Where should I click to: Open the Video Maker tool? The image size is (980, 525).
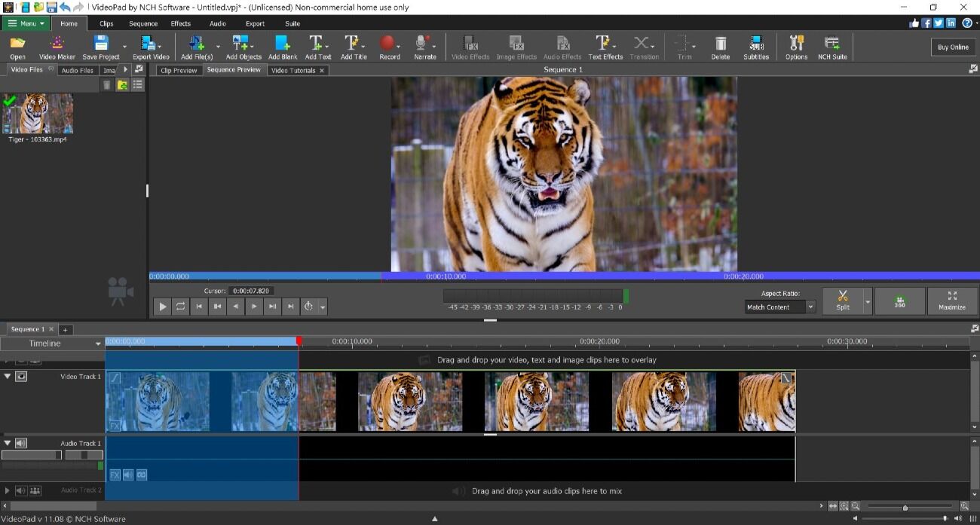tap(57, 47)
